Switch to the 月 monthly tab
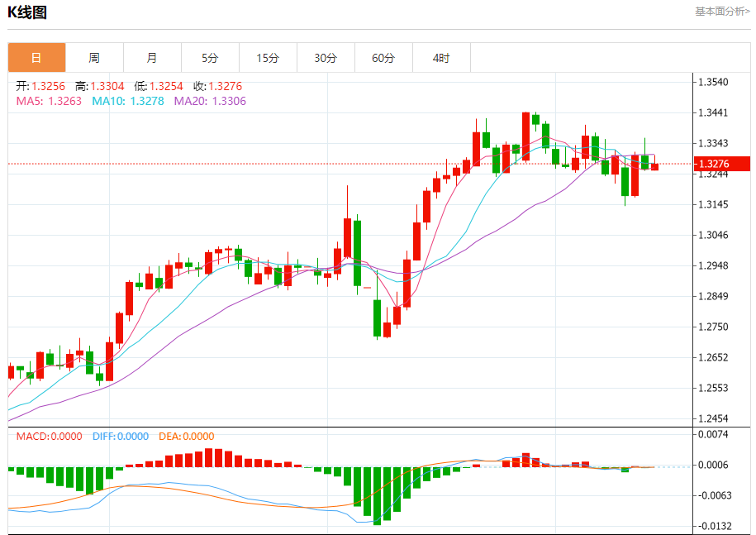The image size is (756, 535). point(152,58)
